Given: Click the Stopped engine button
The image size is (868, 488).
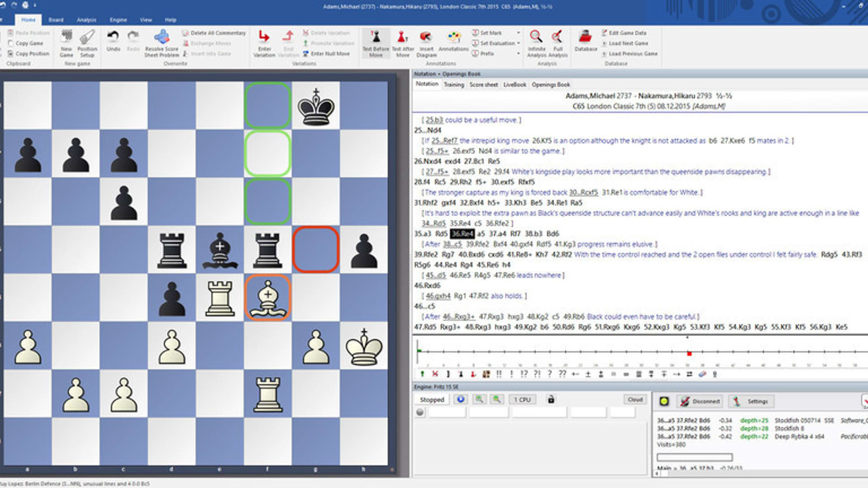Looking at the screenshot, I should click(432, 399).
